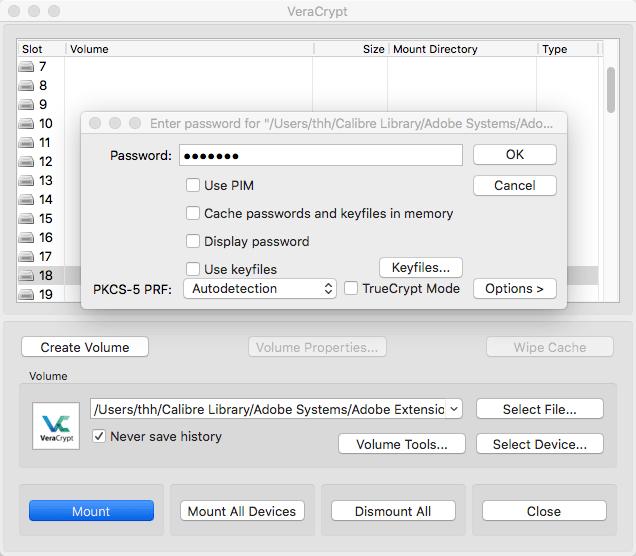Click Mount All Devices
Screen dimensions: 636x556
coord(242,511)
